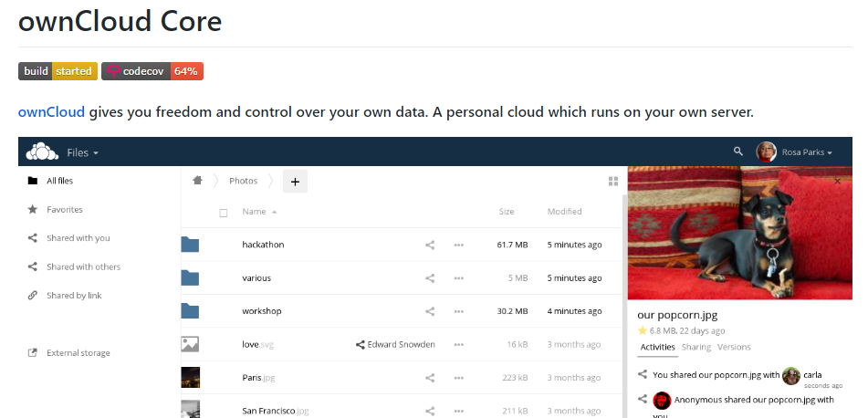The width and height of the screenshot is (868, 418).
Task: Click the 30.2 MB size value
Action: 512,311
